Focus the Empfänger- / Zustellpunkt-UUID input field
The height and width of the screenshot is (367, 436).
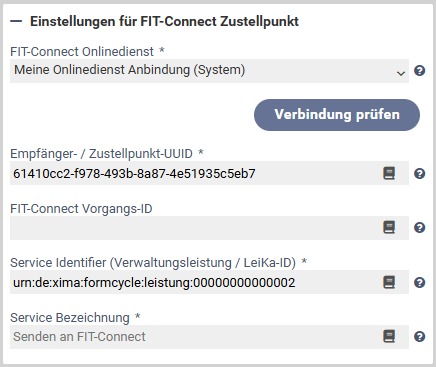[x=209, y=173]
